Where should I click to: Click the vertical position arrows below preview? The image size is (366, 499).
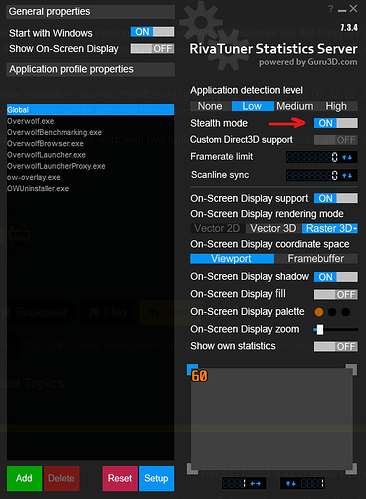[x=291, y=483]
